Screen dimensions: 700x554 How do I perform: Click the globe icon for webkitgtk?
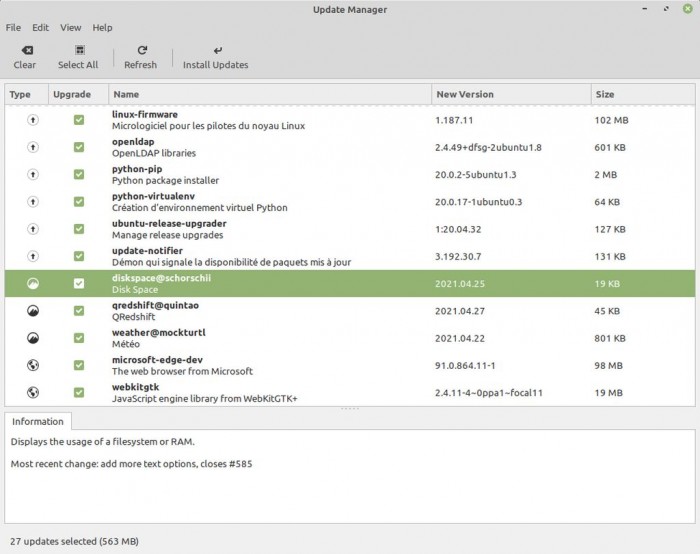coord(32,392)
